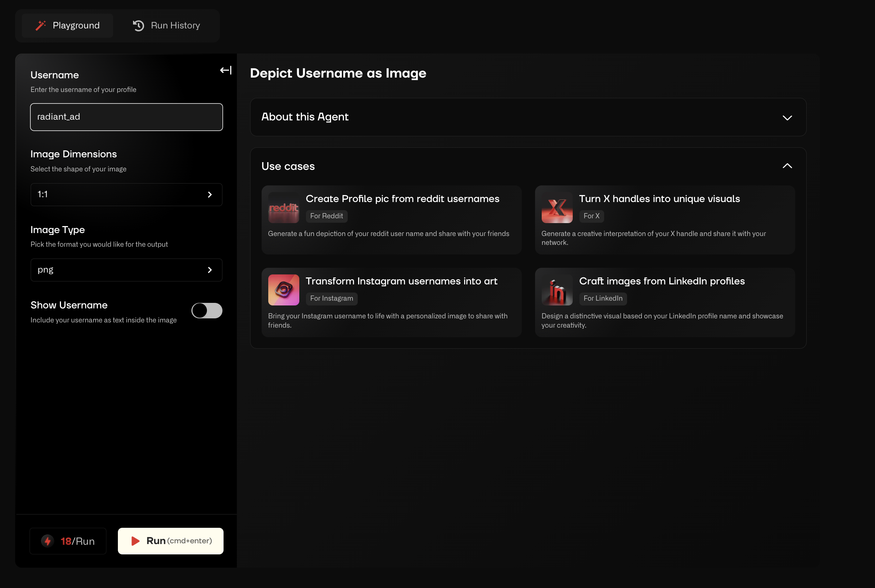The image size is (875, 588).
Task: Click the magic wand Playground icon
Action: (41, 25)
